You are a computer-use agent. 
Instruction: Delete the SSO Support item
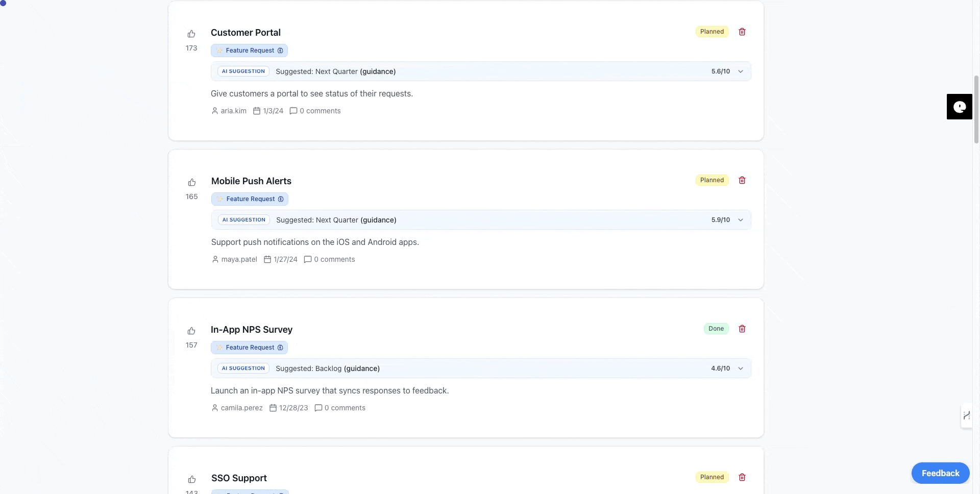point(742,477)
